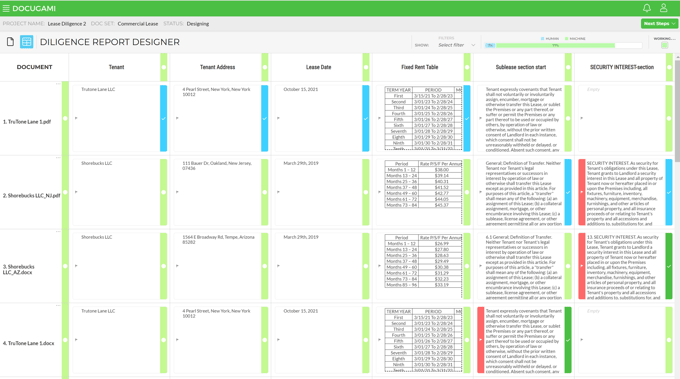Open rent table thumbnail in Shorebucks LLC_AZ.docx row
The height and width of the screenshot is (379, 680).
[x=423, y=261]
